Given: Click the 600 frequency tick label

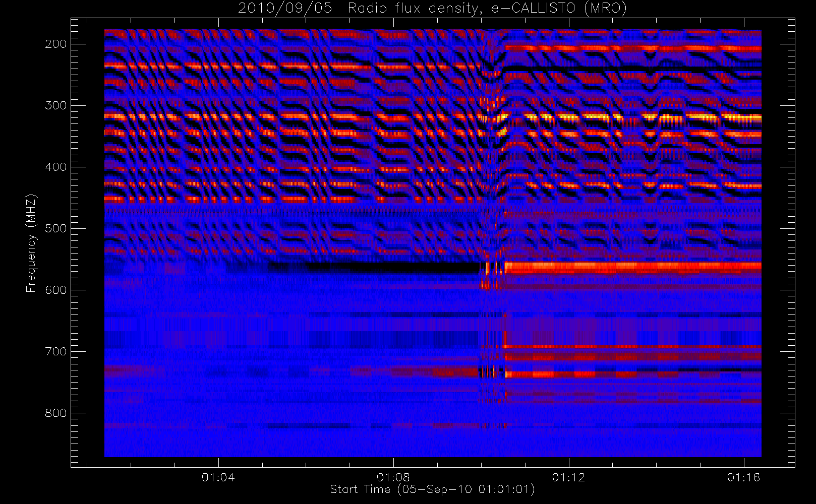Looking at the screenshot, I should 55,290.
